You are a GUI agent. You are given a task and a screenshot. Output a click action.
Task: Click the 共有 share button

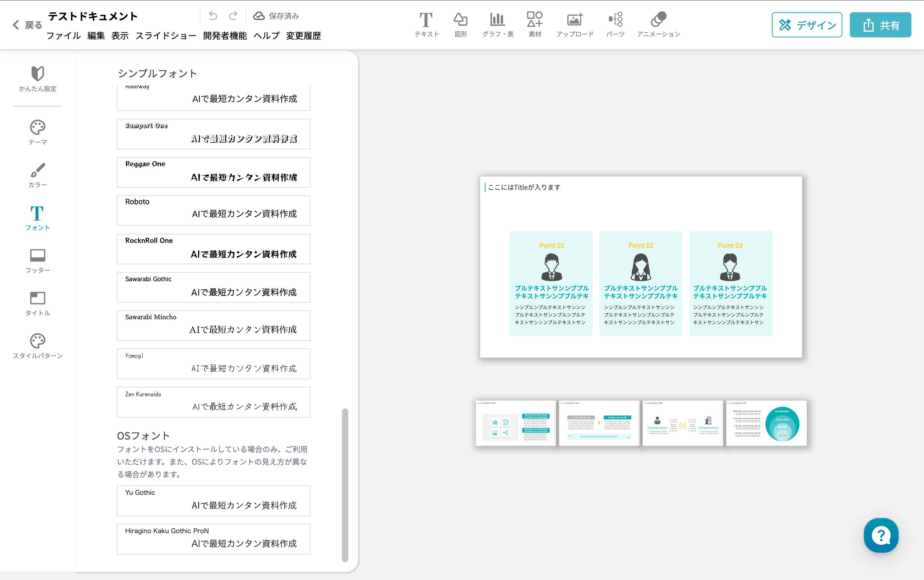[880, 25]
